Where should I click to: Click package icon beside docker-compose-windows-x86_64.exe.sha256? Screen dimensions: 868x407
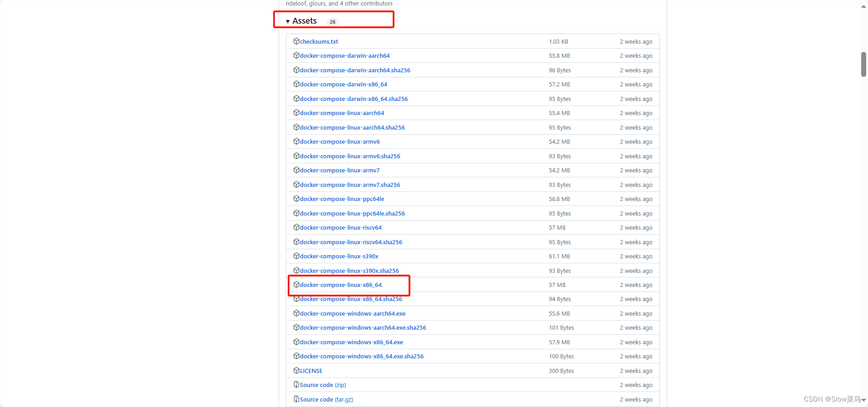(296, 356)
